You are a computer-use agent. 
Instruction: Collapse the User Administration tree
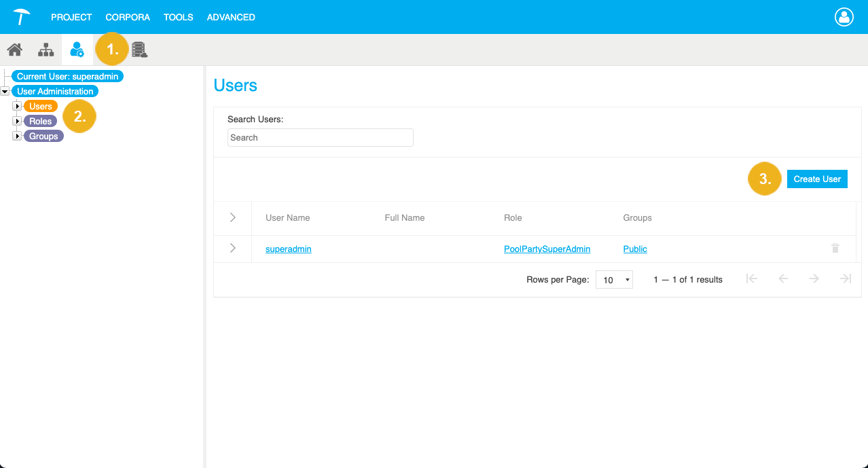pyautogui.click(x=5, y=90)
